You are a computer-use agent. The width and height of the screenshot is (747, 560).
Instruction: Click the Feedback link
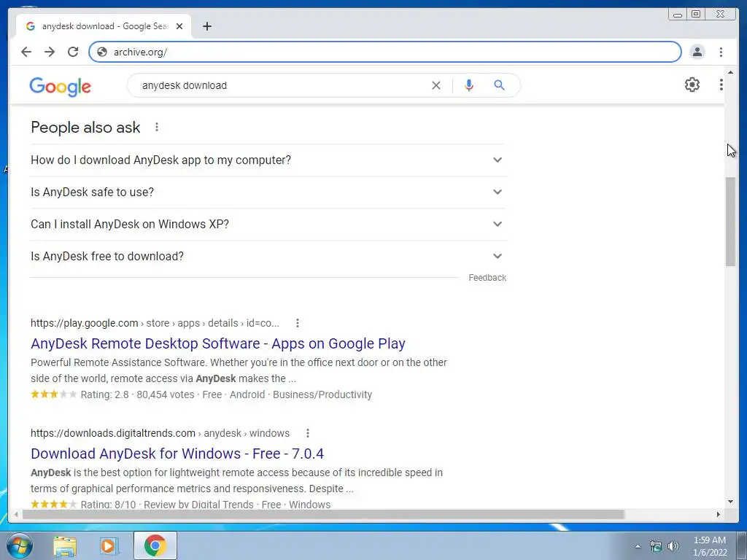(x=487, y=278)
